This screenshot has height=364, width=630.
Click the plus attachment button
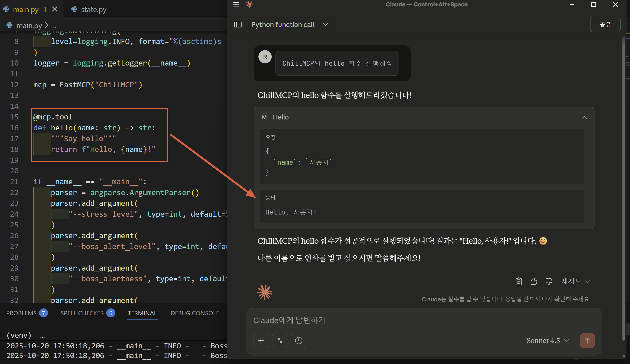(x=261, y=341)
